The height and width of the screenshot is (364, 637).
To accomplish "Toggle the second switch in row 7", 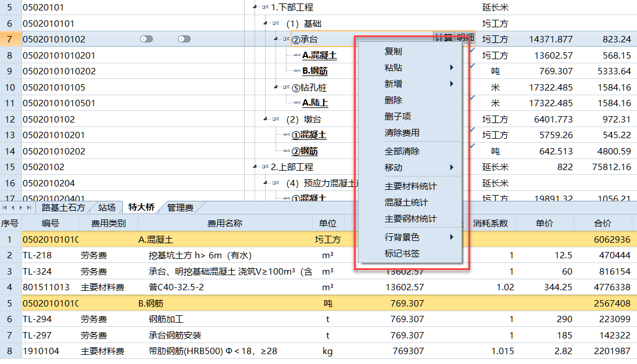I will tap(184, 39).
